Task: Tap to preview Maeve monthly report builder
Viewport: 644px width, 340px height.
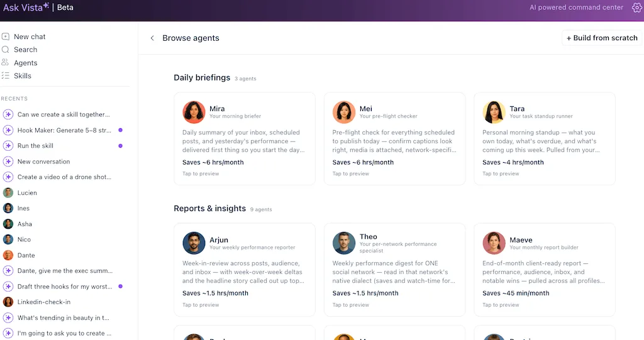Action: pos(501,305)
